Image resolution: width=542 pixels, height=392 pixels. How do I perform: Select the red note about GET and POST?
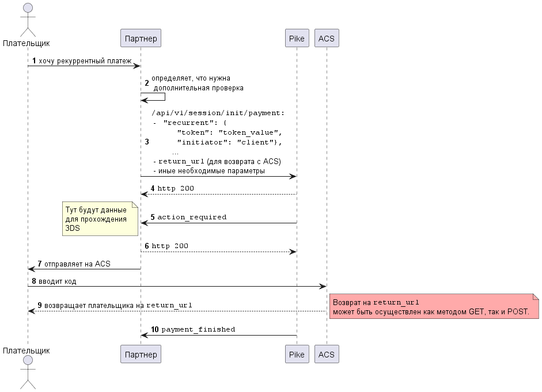(x=434, y=307)
